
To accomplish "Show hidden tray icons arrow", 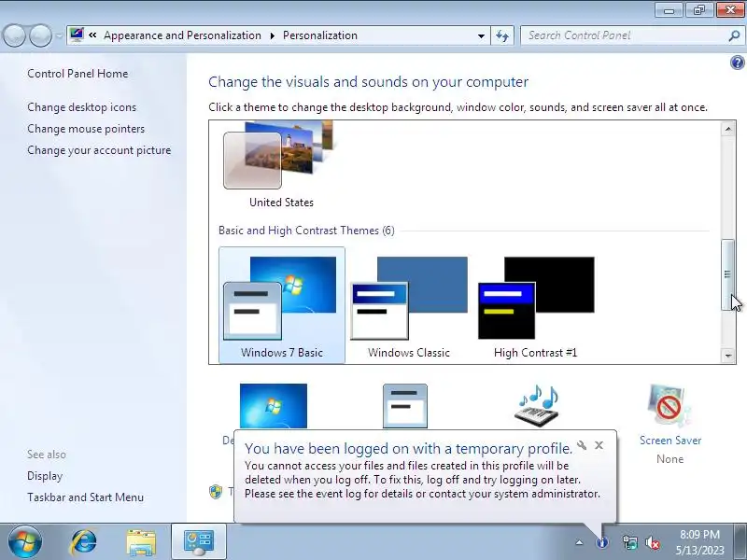I will [579, 542].
